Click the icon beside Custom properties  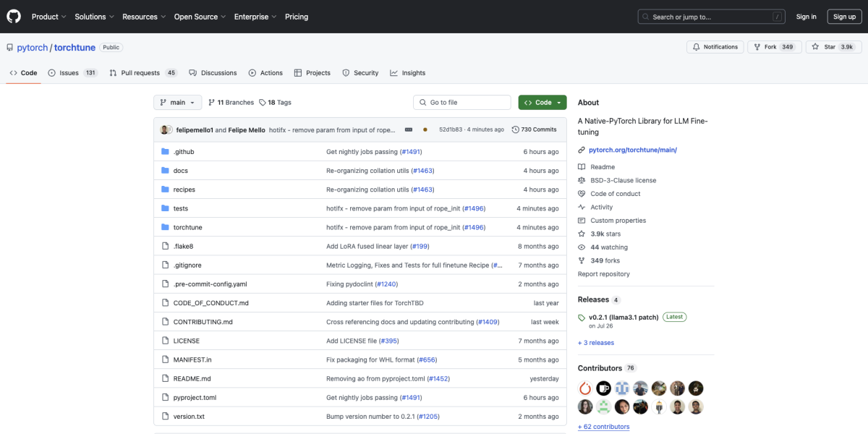click(x=582, y=221)
